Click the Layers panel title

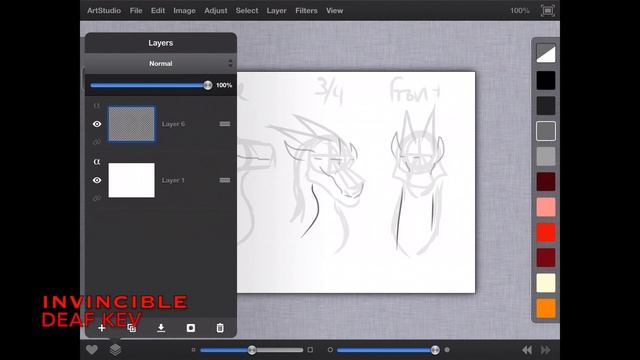(x=161, y=43)
